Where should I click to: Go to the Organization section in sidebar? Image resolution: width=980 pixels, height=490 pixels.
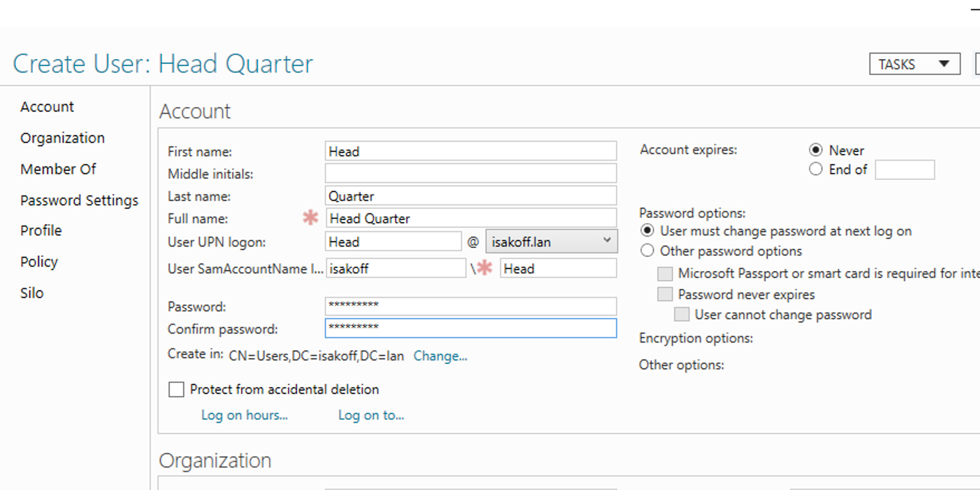pos(63,138)
